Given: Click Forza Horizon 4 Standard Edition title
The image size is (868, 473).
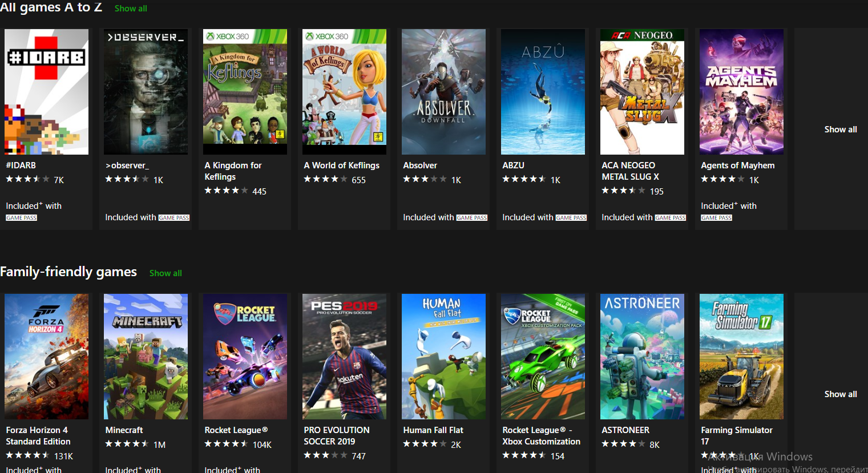Looking at the screenshot, I should coord(38,436).
